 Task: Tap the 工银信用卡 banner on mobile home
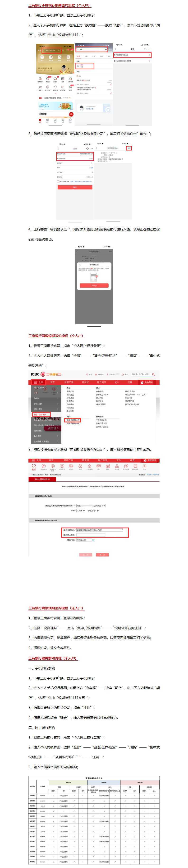point(56,106)
